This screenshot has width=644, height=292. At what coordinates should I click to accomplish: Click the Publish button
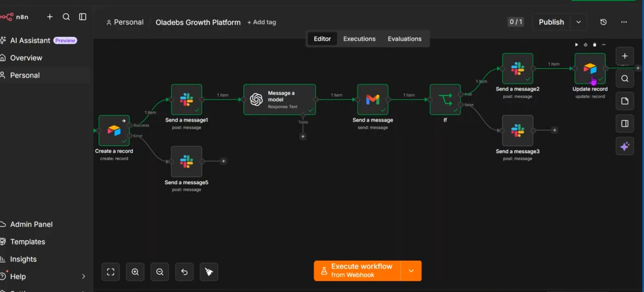tap(551, 22)
